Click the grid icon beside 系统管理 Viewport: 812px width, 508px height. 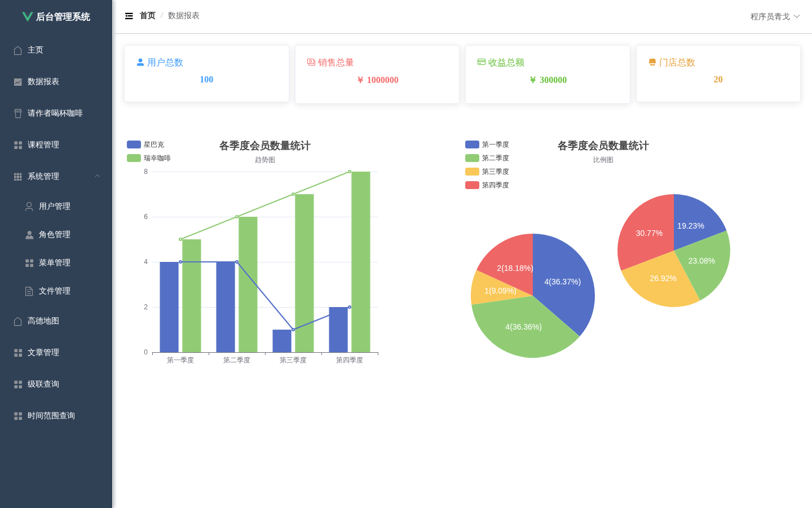18,177
